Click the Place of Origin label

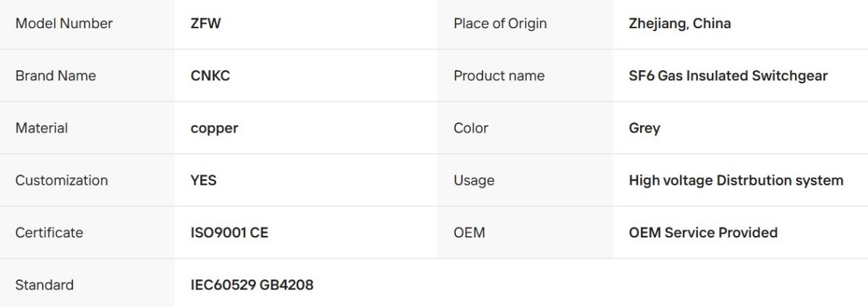pyautogui.click(x=500, y=23)
